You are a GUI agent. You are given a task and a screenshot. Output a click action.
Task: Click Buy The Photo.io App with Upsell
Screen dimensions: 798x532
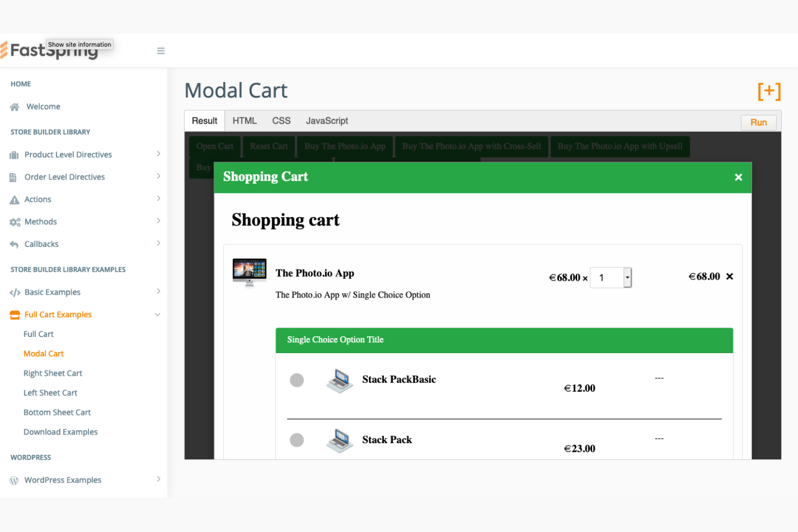pyautogui.click(x=620, y=146)
